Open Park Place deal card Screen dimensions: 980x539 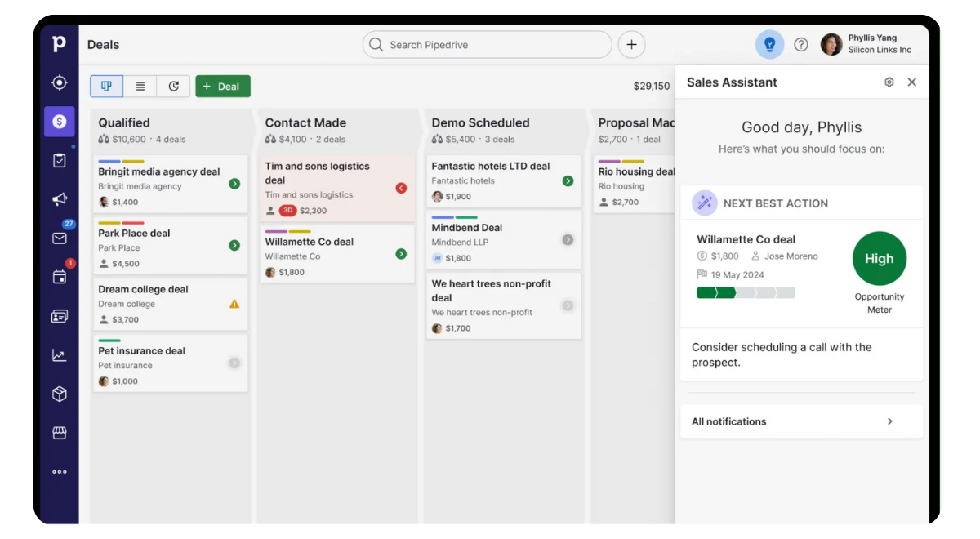[170, 246]
